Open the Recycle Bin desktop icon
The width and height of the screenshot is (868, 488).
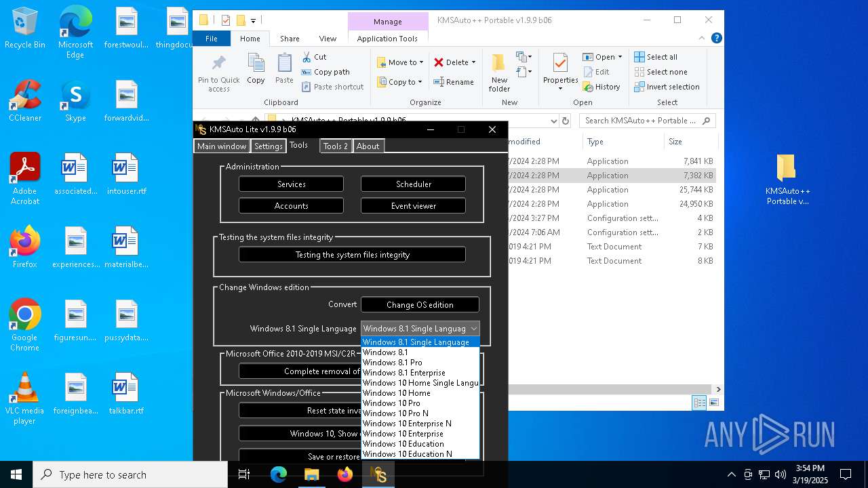[x=25, y=28]
